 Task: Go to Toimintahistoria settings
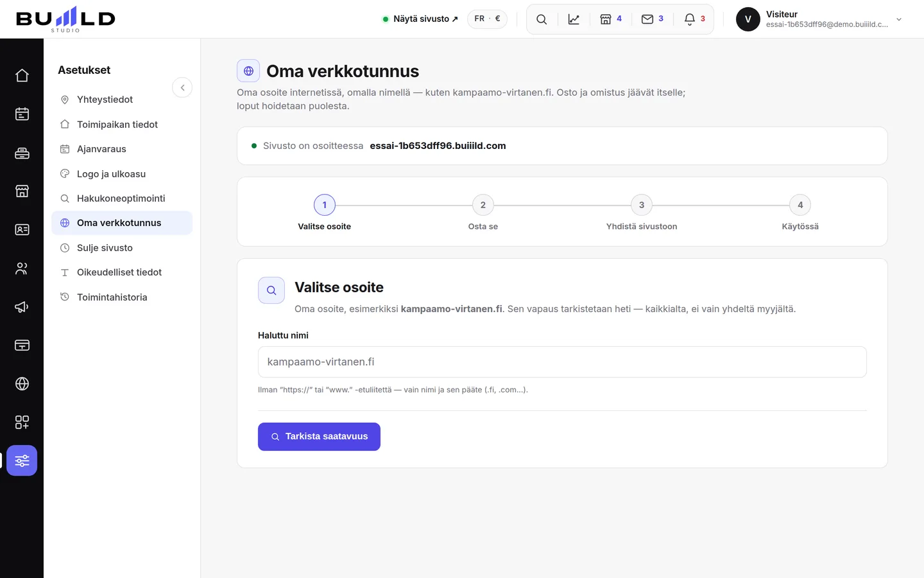pyautogui.click(x=122, y=297)
